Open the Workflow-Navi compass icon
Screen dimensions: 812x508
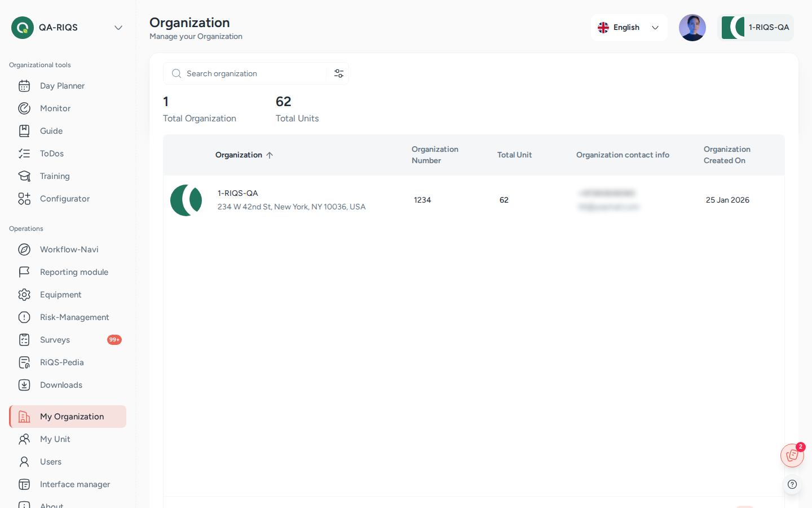coord(24,249)
